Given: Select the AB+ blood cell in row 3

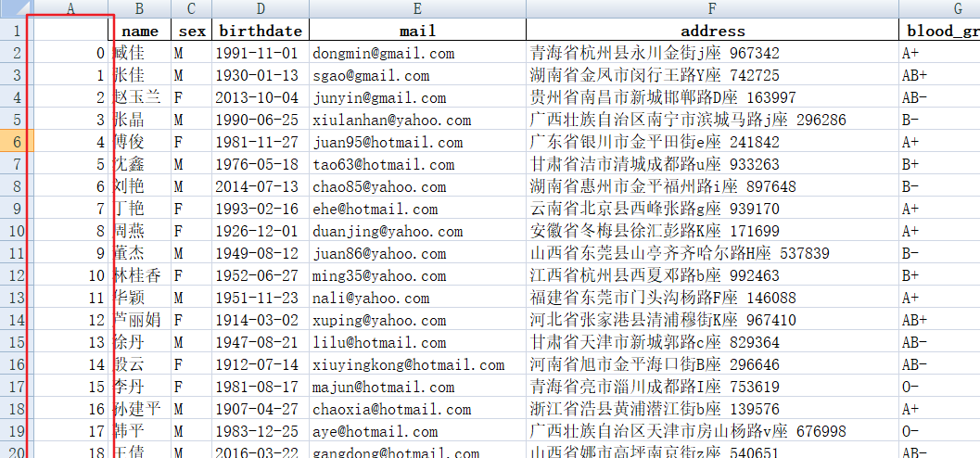Looking at the screenshot, I should click(x=940, y=76).
